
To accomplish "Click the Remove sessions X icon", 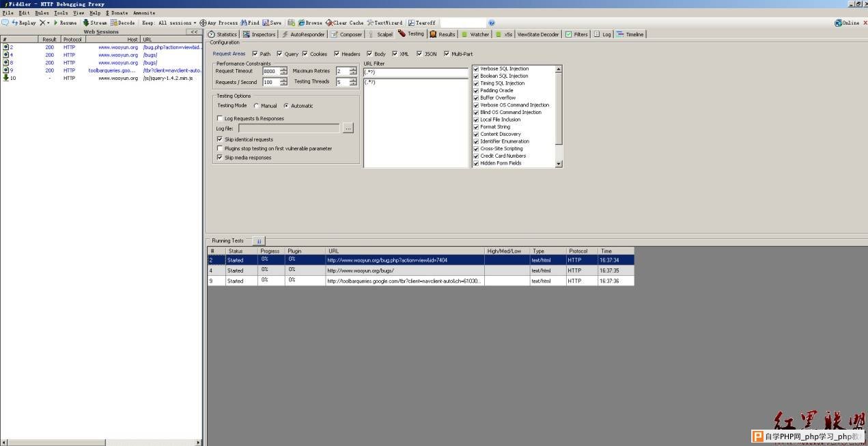I will click(42, 23).
